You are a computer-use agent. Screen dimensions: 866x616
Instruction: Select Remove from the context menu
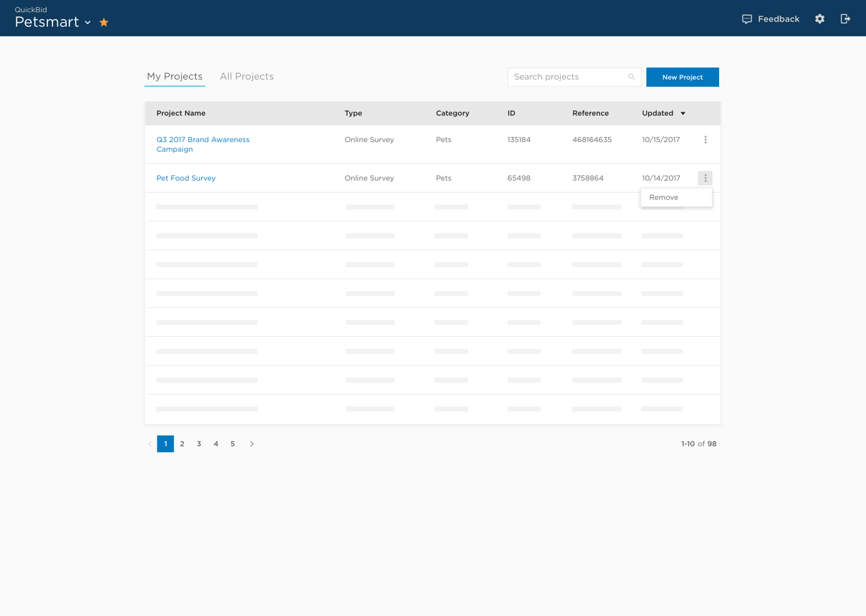coord(663,197)
